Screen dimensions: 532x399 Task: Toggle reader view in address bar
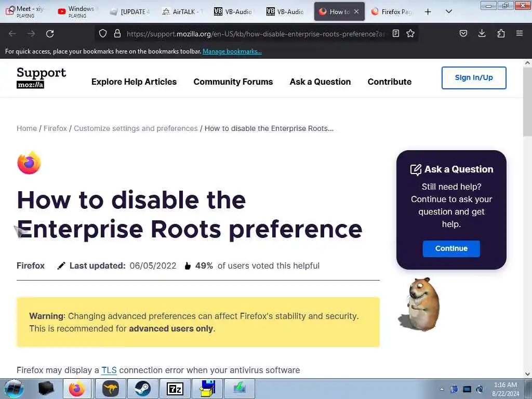[x=395, y=34]
